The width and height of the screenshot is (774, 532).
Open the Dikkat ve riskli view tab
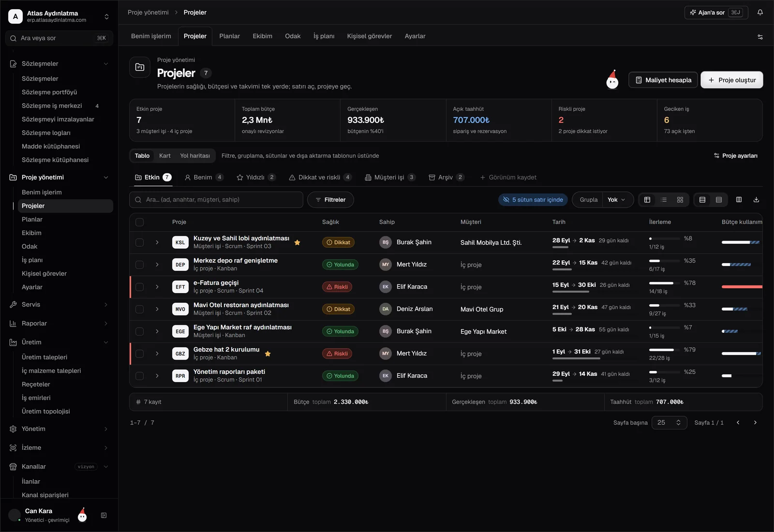320,177
